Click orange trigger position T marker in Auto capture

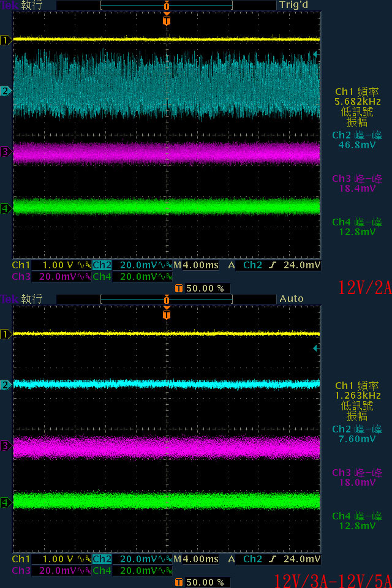pyautogui.click(x=167, y=314)
